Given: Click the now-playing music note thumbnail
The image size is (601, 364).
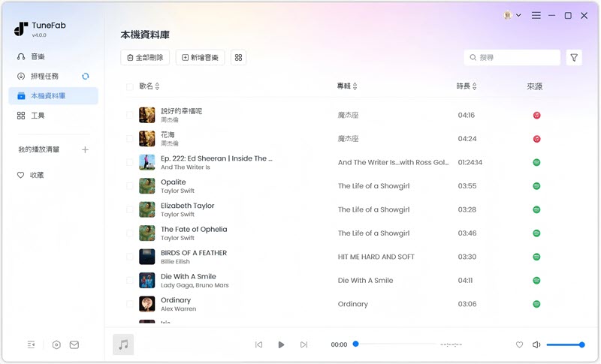Looking at the screenshot, I should pos(123,344).
